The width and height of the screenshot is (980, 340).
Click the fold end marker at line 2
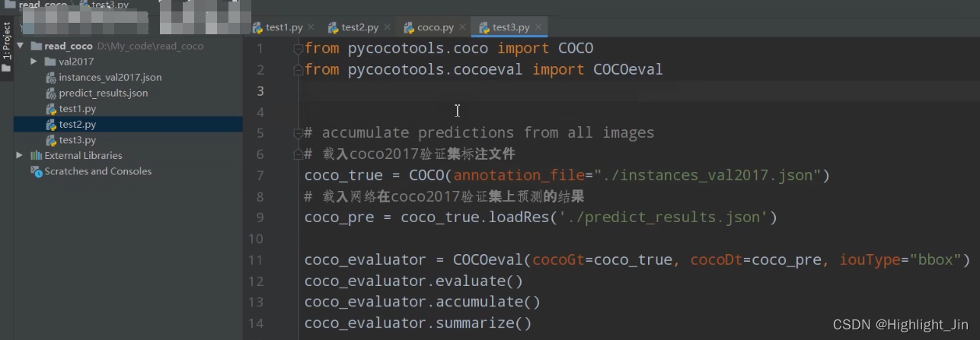298,70
